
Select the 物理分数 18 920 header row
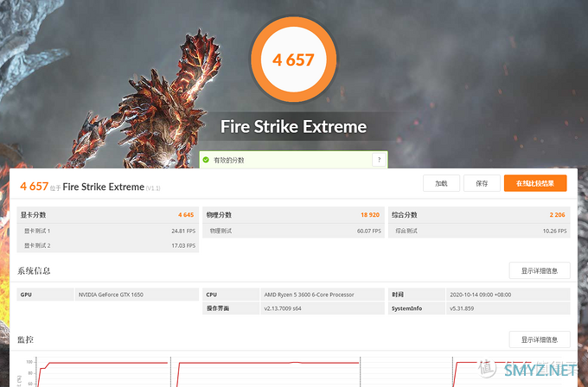pos(293,215)
